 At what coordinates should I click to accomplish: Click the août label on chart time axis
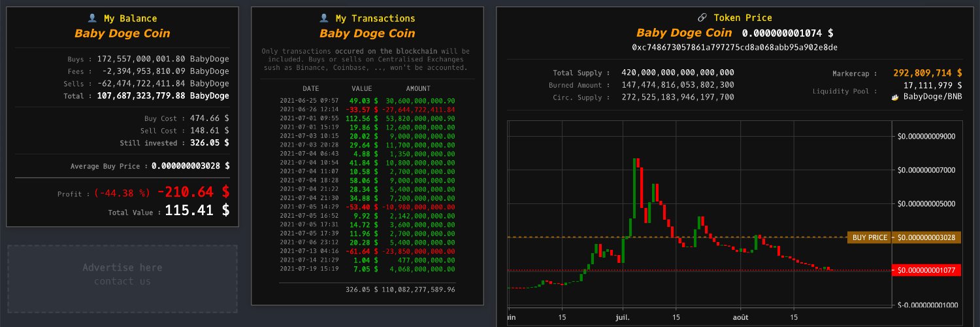tap(740, 317)
